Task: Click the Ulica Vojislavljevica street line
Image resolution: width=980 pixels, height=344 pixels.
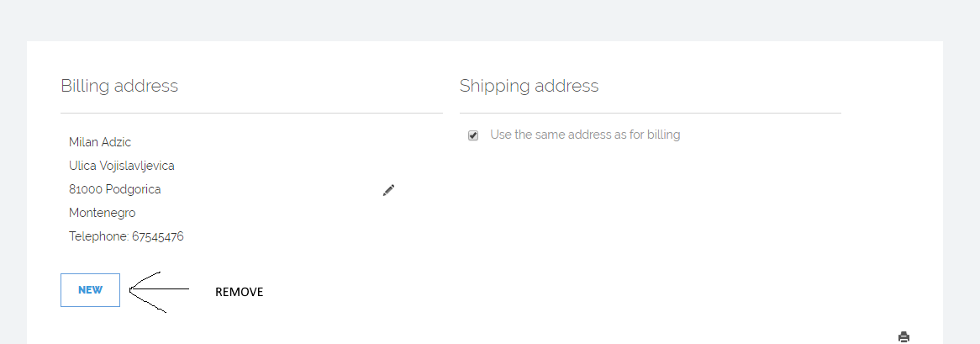Action: point(122,166)
